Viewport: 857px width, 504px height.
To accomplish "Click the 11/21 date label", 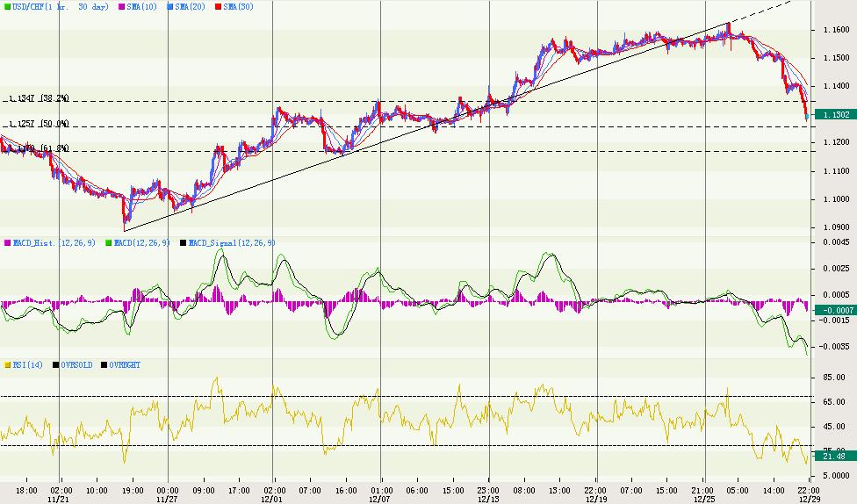I will point(58,499).
